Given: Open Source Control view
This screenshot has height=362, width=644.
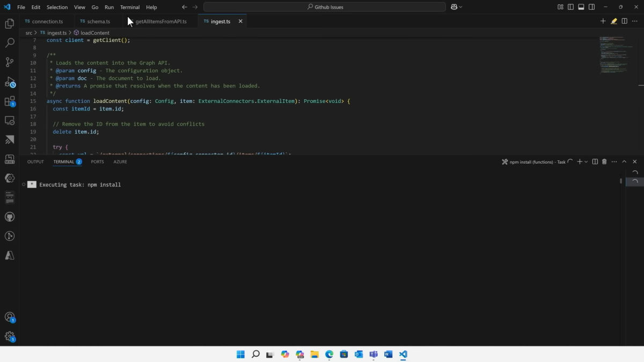Looking at the screenshot, I should [9, 62].
